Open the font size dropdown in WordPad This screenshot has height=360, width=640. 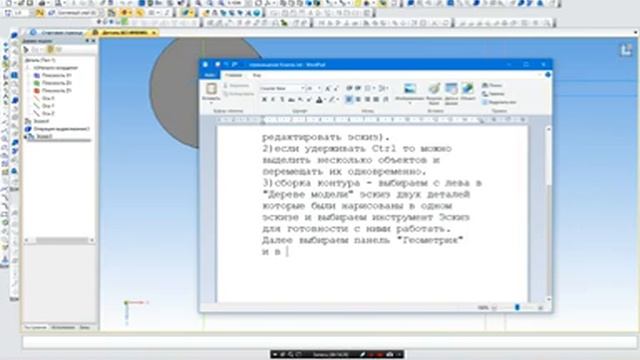click(x=319, y=88)
